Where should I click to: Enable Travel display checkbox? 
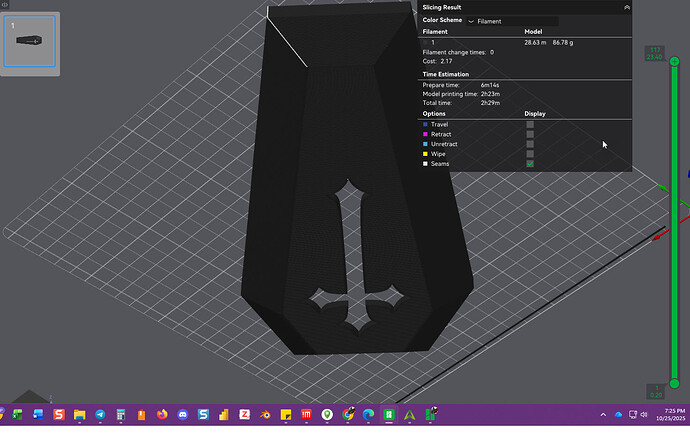tap(530, 125)
